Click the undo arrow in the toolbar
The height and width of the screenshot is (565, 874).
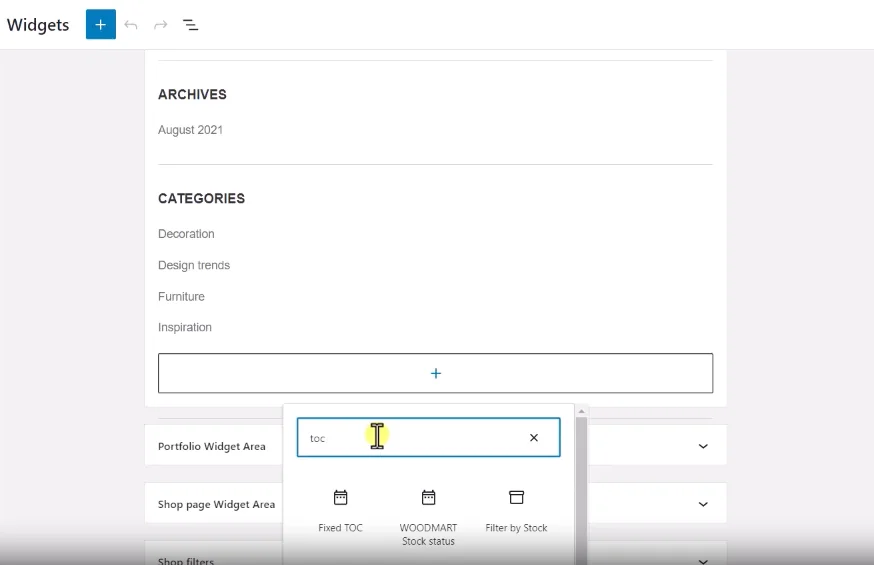point(131,25)
